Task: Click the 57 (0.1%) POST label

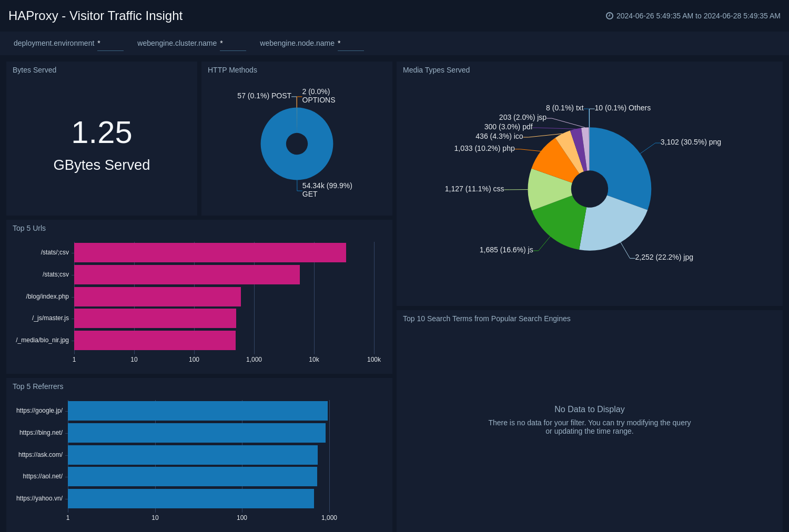Action: click(264, 96)
